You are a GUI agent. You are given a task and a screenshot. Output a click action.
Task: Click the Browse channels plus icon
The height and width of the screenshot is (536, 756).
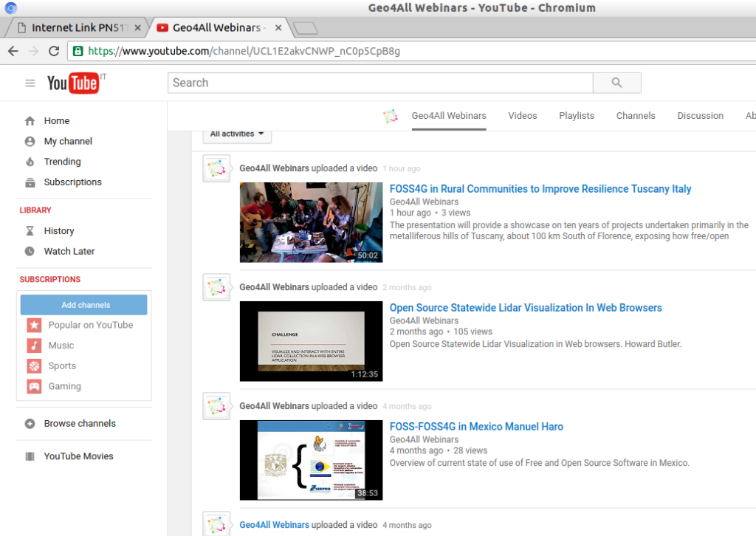coord(30,424)
